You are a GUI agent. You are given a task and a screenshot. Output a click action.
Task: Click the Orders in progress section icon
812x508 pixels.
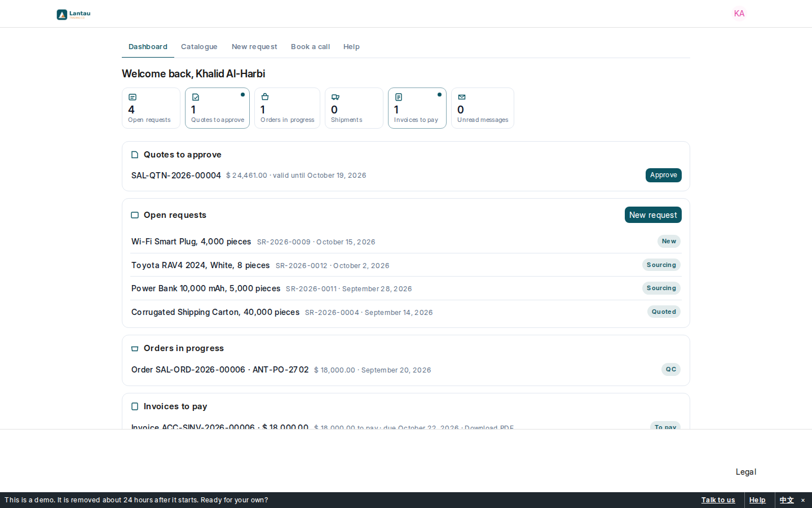click(135, 348)
